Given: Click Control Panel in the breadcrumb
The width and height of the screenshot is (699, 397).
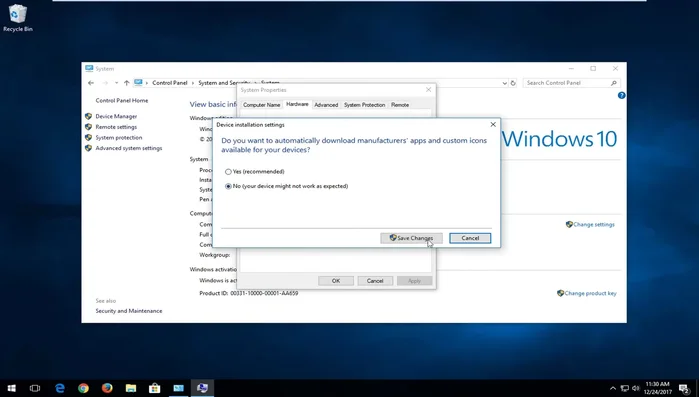Looking at the screenshot, I should pyautogui.click(x=170, y=83).
